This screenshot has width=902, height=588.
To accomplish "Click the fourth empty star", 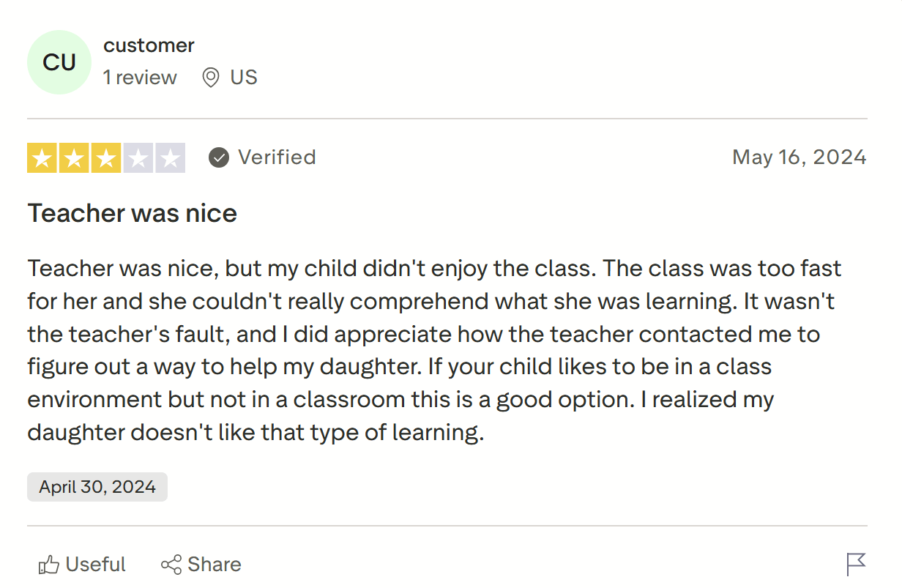I will [x=138, y=157].
